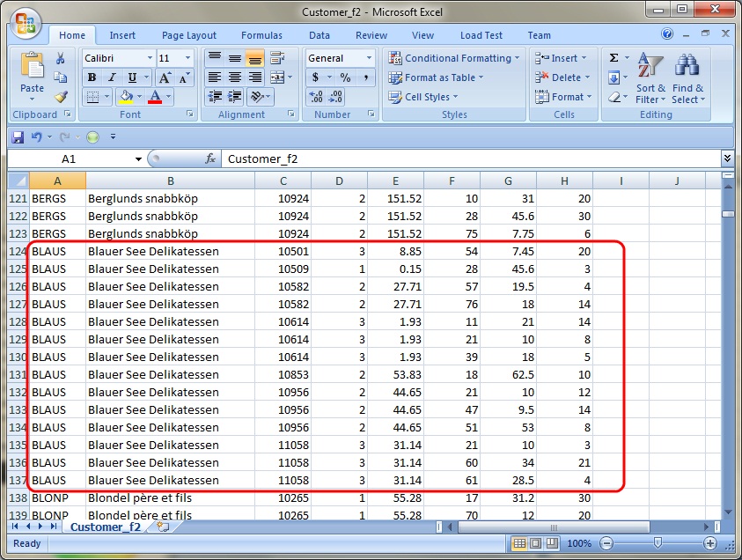This screenshot has height=560, width=742.
Task: Center cell text horizontally
Action: 235,77
